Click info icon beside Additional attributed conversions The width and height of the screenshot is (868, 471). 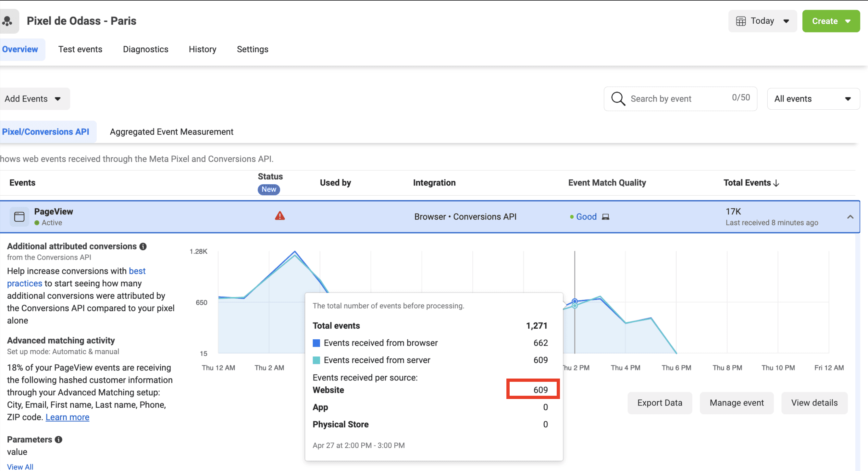[143, 247]
